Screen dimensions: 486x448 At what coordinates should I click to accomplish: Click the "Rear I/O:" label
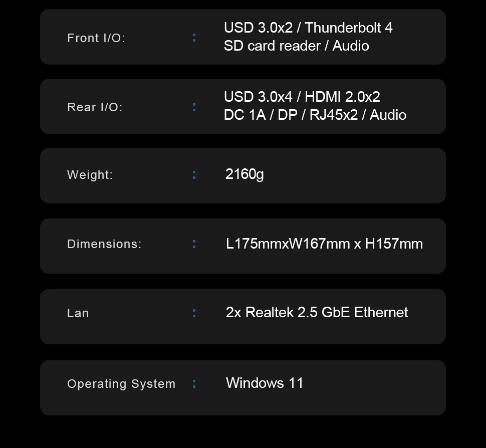95,107
